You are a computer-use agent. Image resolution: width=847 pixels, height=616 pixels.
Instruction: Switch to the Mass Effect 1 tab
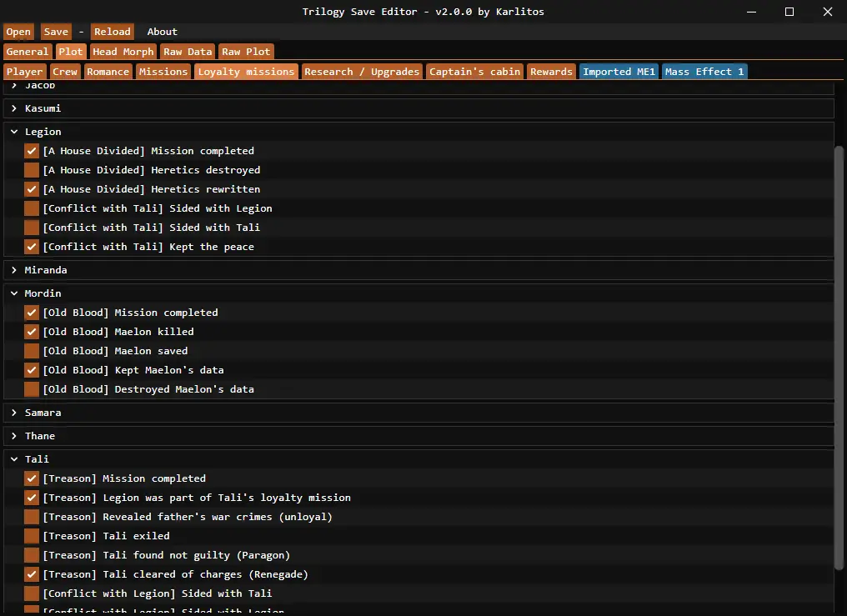tap(704, 72)
